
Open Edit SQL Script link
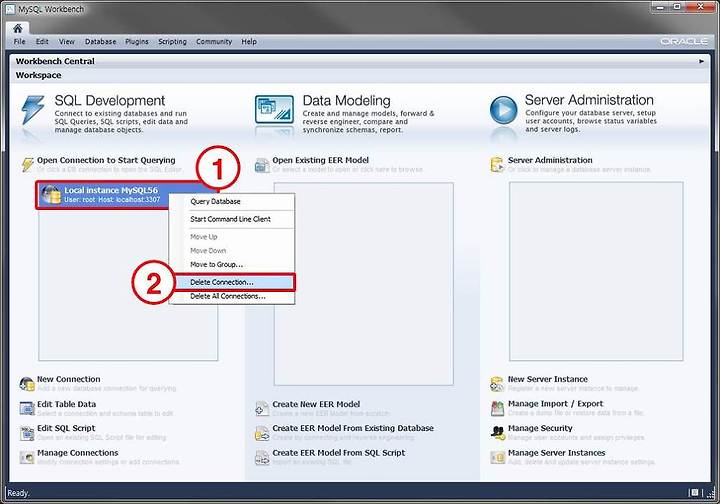point(66,428)
